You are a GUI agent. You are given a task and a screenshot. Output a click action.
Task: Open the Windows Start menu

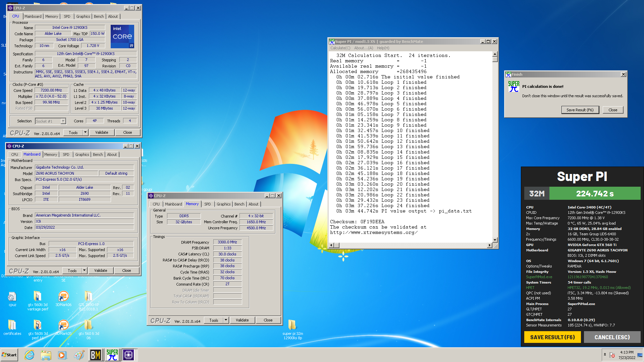click(x=9, y=355)
